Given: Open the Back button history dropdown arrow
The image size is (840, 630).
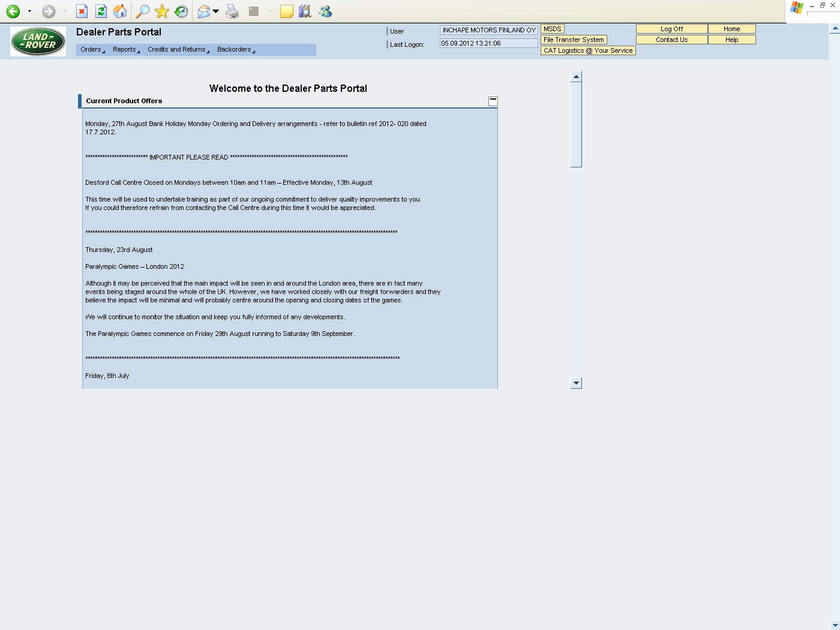Looking at the screenshot, I should (29, 11).
